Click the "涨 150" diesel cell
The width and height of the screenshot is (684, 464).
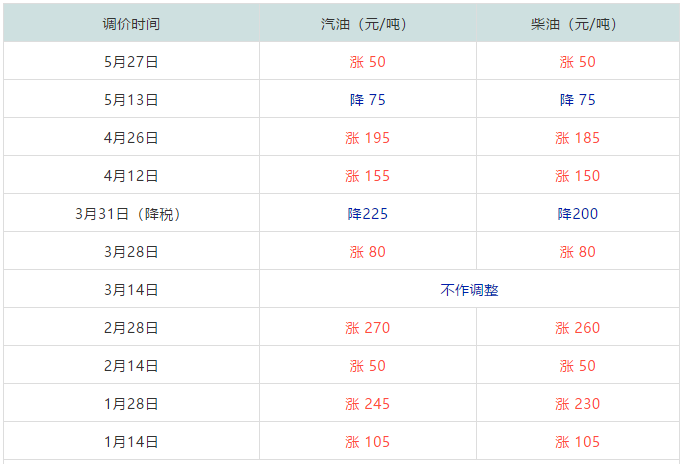(x=578, y=175)
